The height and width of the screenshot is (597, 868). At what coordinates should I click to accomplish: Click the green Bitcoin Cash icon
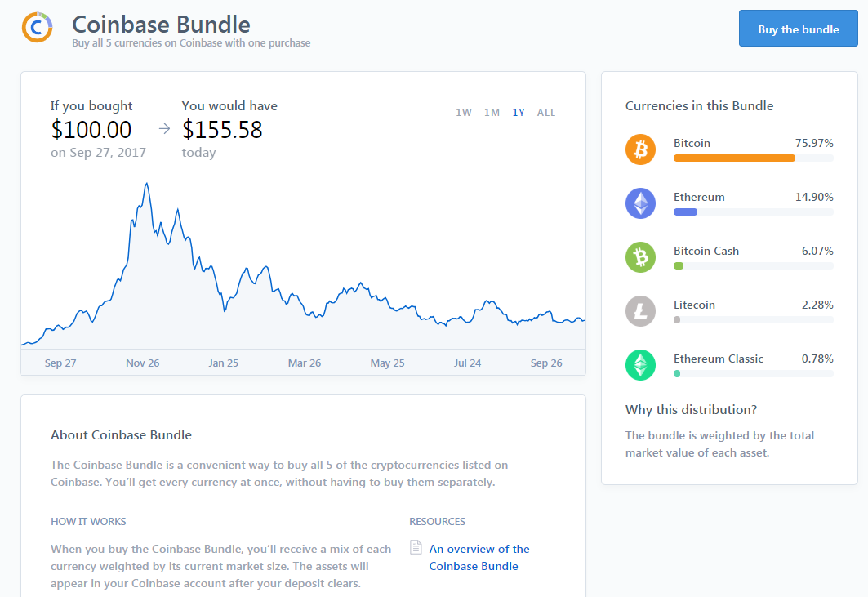[640, 257]
